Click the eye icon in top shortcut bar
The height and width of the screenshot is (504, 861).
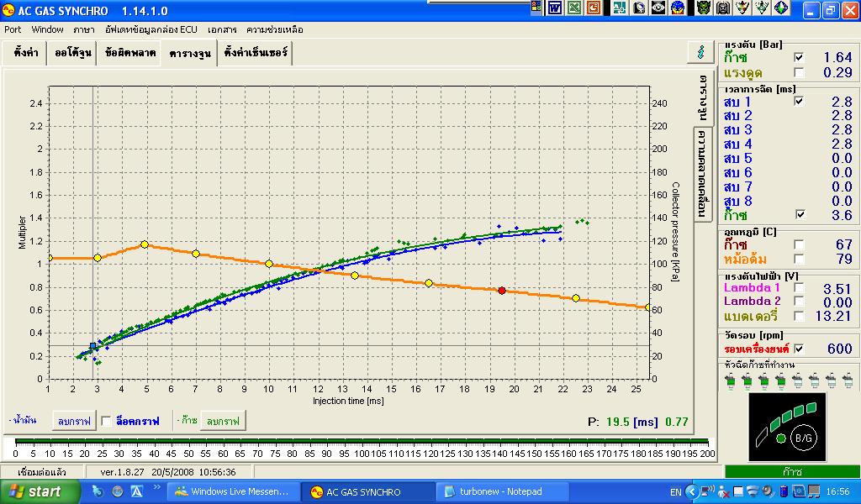(658, 8)
